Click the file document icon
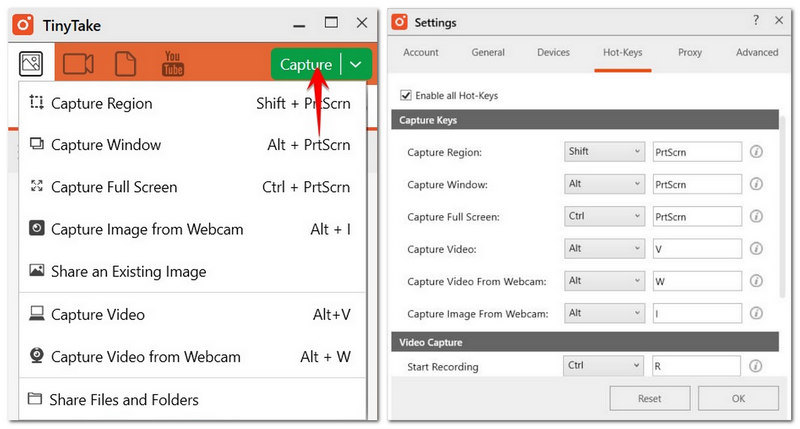This screenshot has width=800, height=429. [x=125, y=64]
